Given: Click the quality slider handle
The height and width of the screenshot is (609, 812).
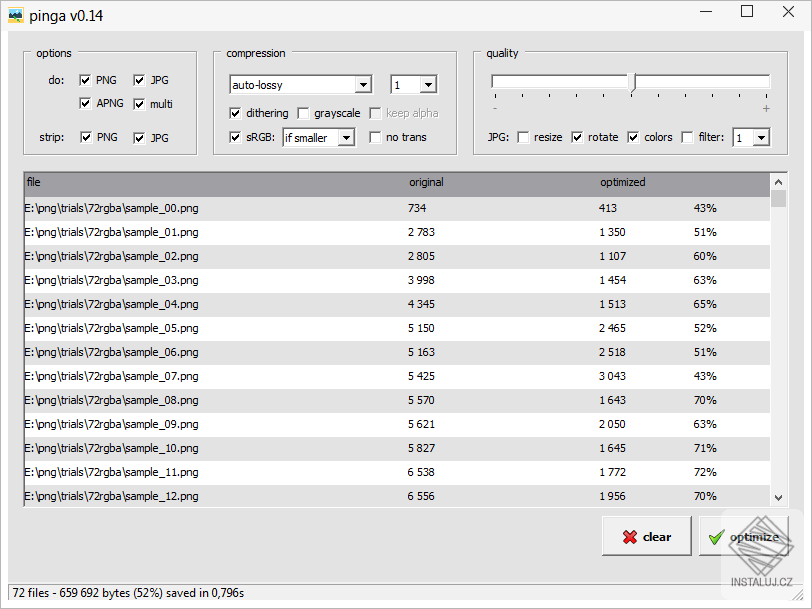Looking at the screenshot, I should tap(632, 83).
